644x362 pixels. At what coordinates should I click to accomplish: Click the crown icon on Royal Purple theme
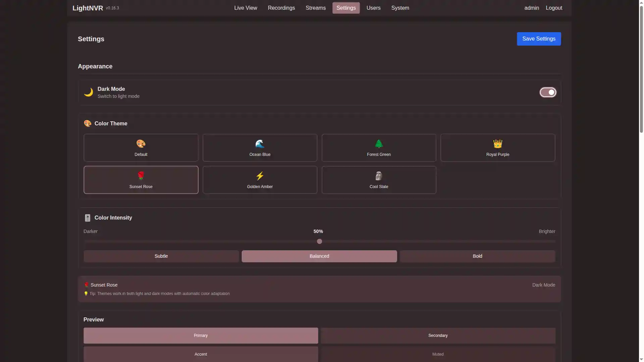497,144
